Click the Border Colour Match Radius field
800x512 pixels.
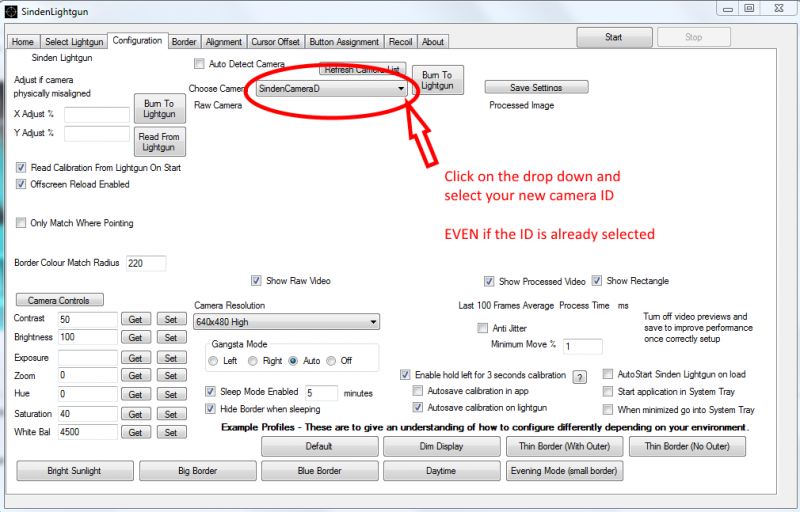(146, 264)
